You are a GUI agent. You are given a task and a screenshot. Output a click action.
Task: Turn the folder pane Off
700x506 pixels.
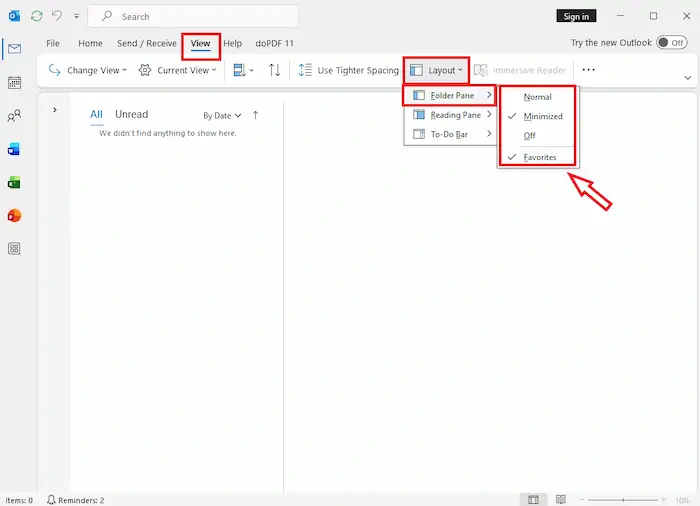click(538, 136)
